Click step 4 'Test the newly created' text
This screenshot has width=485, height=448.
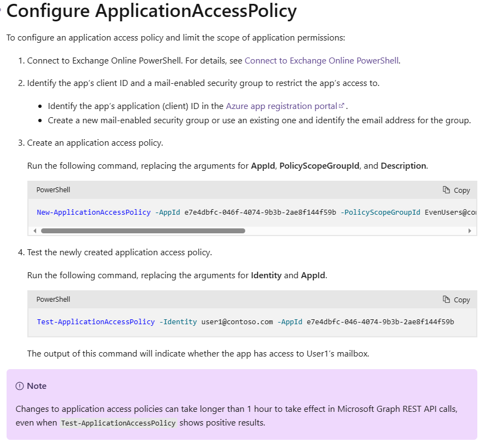click(119, 252)
